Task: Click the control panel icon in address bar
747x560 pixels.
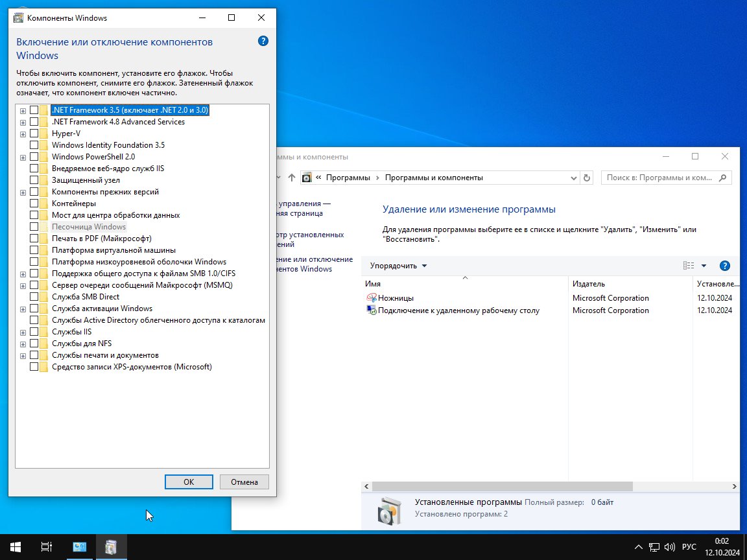Action: pyautogui.click(x=307, y=178)
